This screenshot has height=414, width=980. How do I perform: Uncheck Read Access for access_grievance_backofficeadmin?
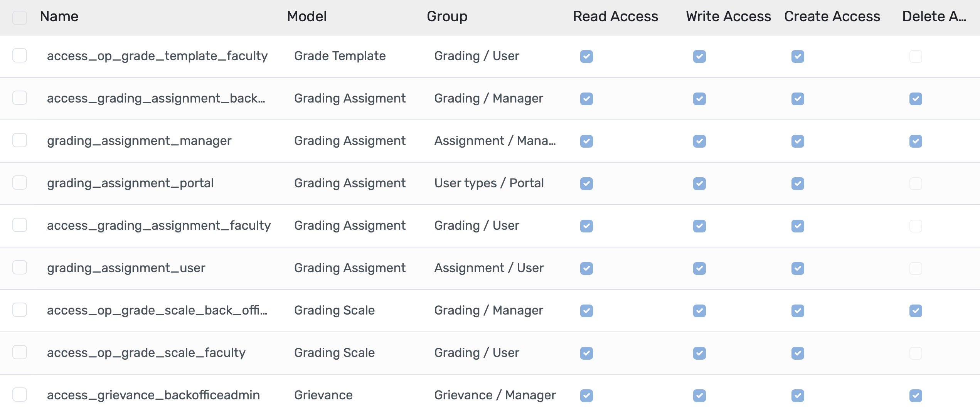click(x=586, y=395)
